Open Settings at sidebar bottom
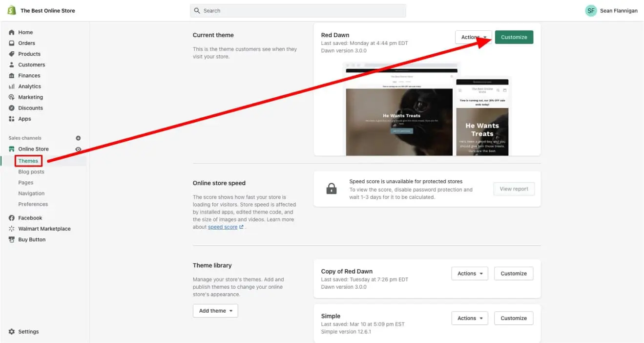The width and height of the screenshot is (644, 343). click(x=28, y=332)
